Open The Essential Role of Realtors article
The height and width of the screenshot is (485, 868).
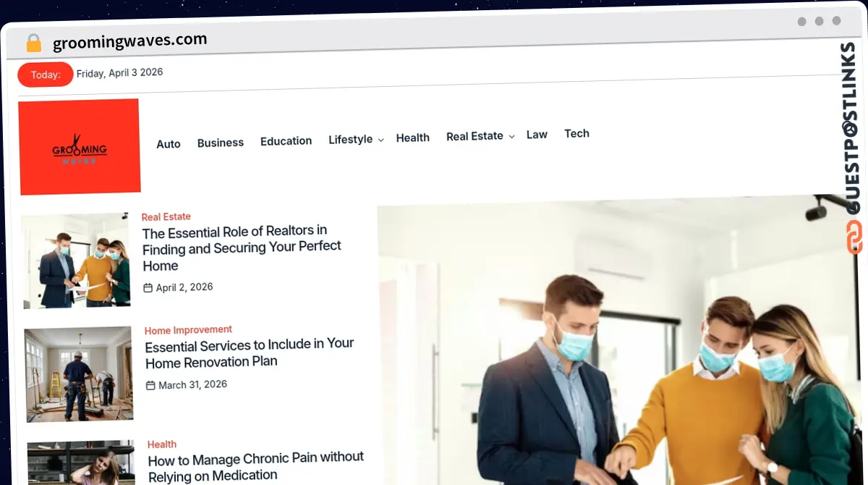tap(242, 248)
